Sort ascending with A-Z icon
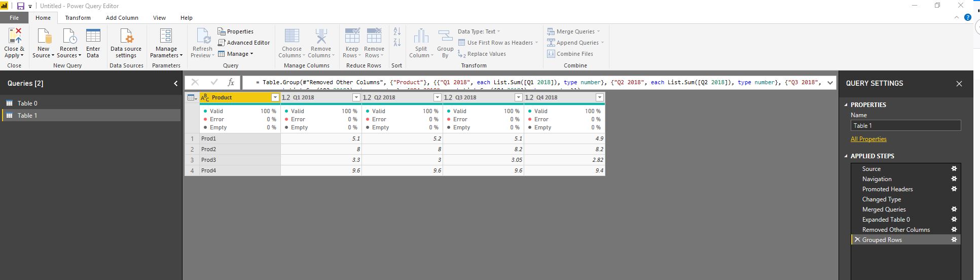Viewport: 980px width, 280px height. [397, 31]
